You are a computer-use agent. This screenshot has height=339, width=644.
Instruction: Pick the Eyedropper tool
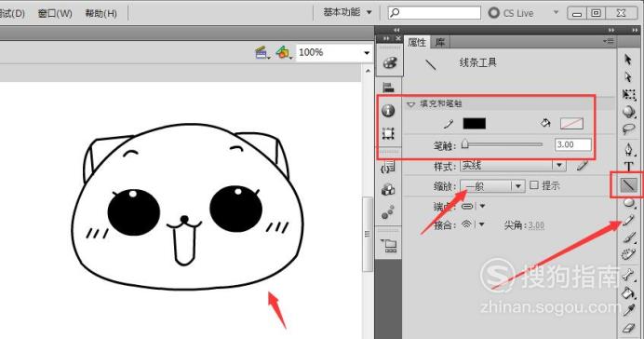[x=629, y=310]
